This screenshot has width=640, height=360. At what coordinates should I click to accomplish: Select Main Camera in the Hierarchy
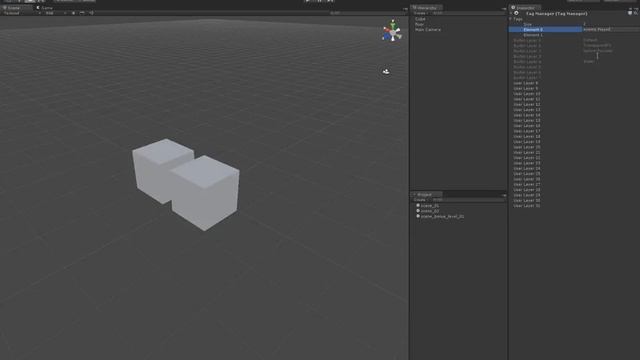(x=428, y=29)
